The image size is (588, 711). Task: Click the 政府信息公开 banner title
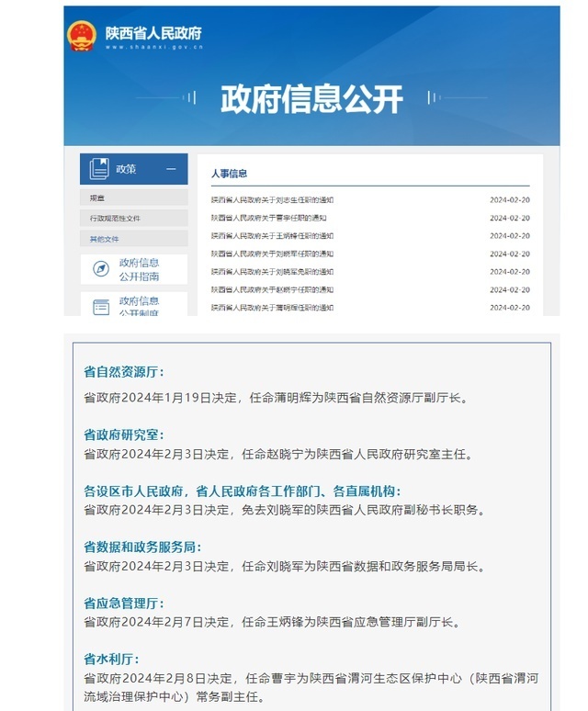click(311, 99)
